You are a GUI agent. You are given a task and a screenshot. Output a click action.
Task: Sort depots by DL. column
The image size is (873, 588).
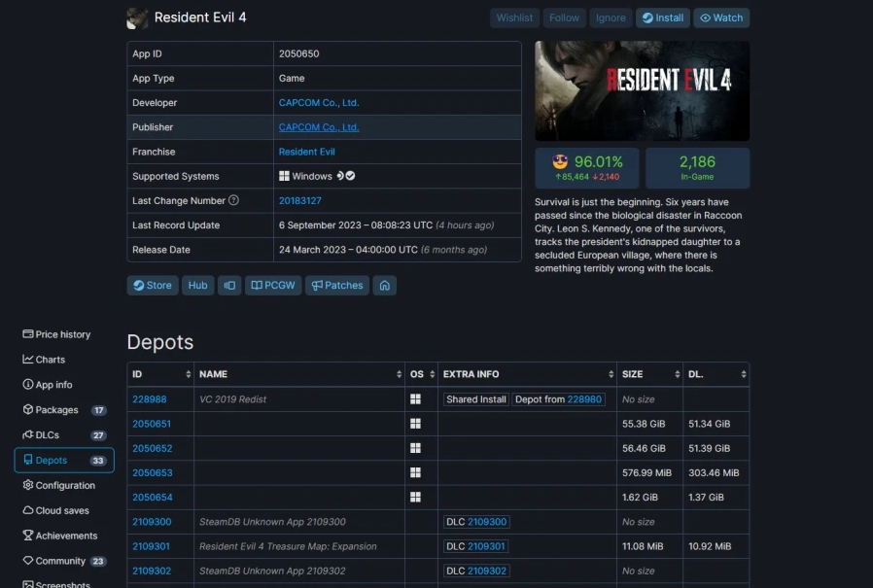click(x=716, y=374)
